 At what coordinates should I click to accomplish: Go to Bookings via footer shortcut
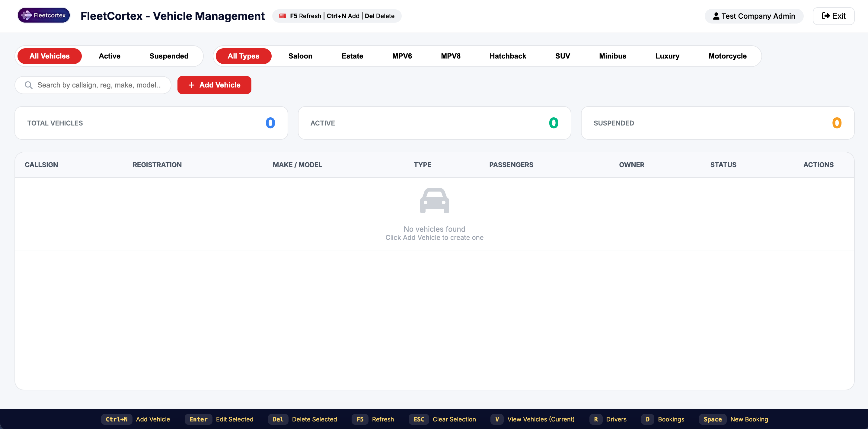point(663,419)
